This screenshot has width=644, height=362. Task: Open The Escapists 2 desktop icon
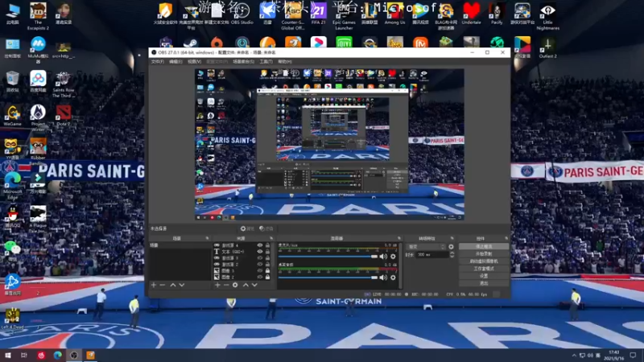(38, 16)
